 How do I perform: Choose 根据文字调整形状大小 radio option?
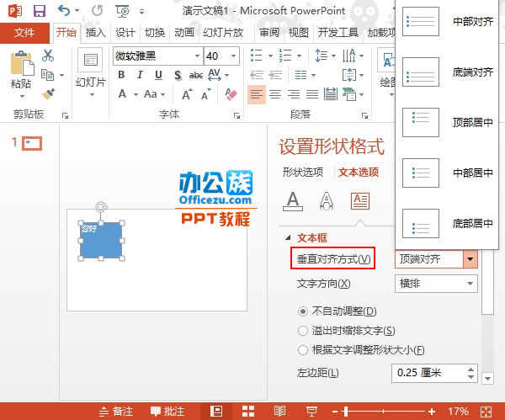point(304,350)
